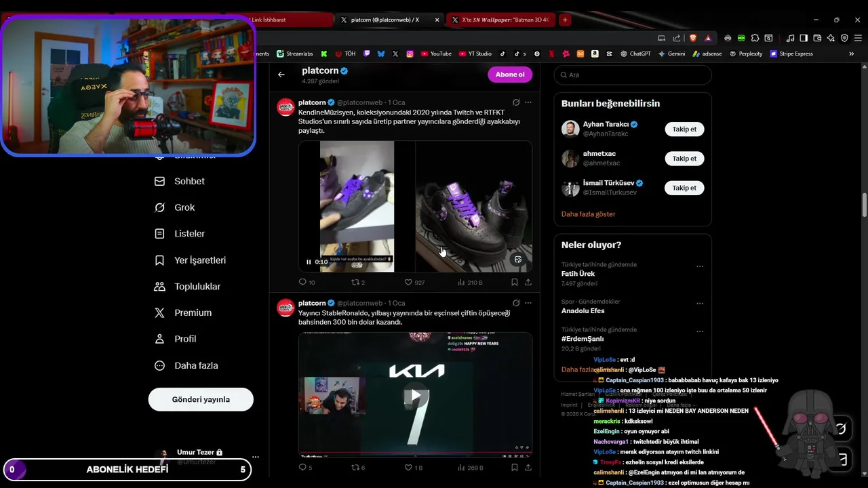The height and width of the screenshot is (488, 868).
Task: Open browser extensions puzzle icon
Action: coord(755,38)
